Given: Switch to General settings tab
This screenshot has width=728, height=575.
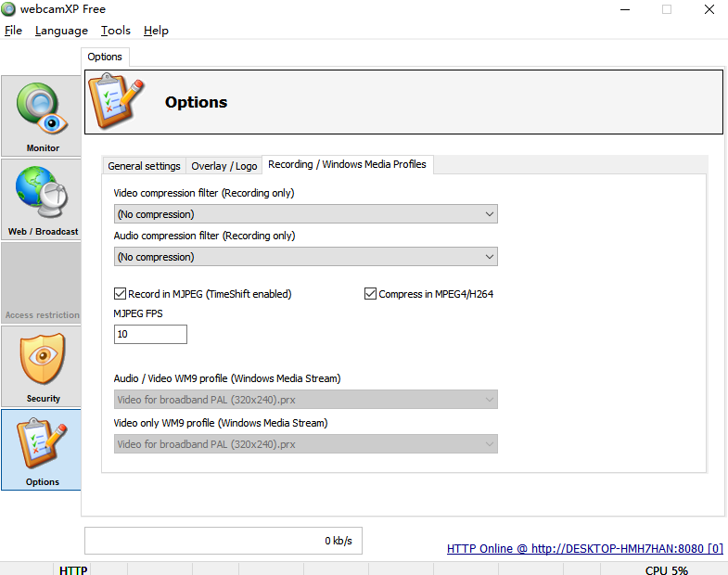Looking at the screenshot, I should tap(144, 166).
